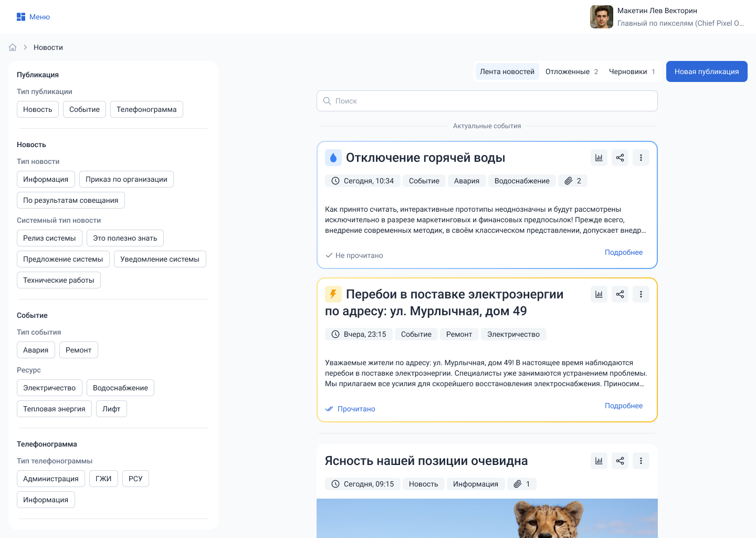This screenshot has width=756, height=538.
Task: Create a Новая публикация
Action: 707,71
